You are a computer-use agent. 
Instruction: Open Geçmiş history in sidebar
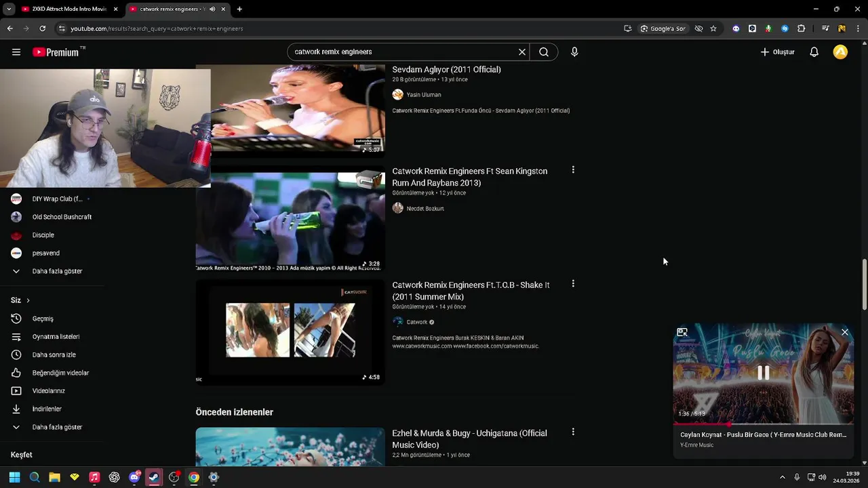pyautogui.click(x=43, y=319)
